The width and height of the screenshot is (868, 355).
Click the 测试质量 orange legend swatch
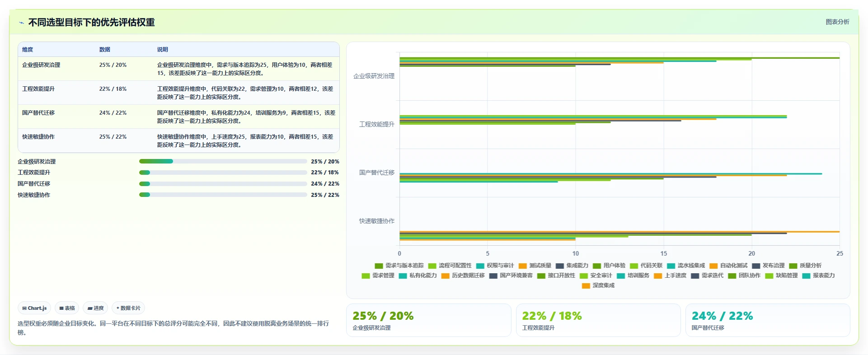523,266
